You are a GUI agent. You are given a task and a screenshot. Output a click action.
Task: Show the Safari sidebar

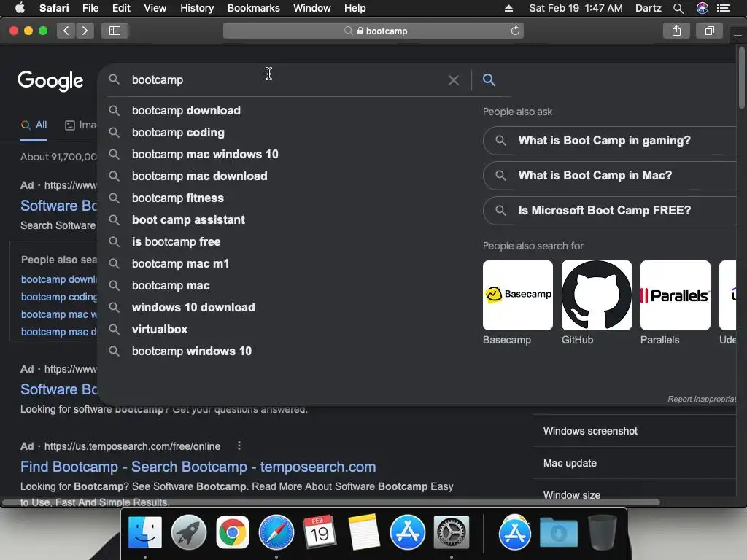pyautogui.click(x=115, y=31)
